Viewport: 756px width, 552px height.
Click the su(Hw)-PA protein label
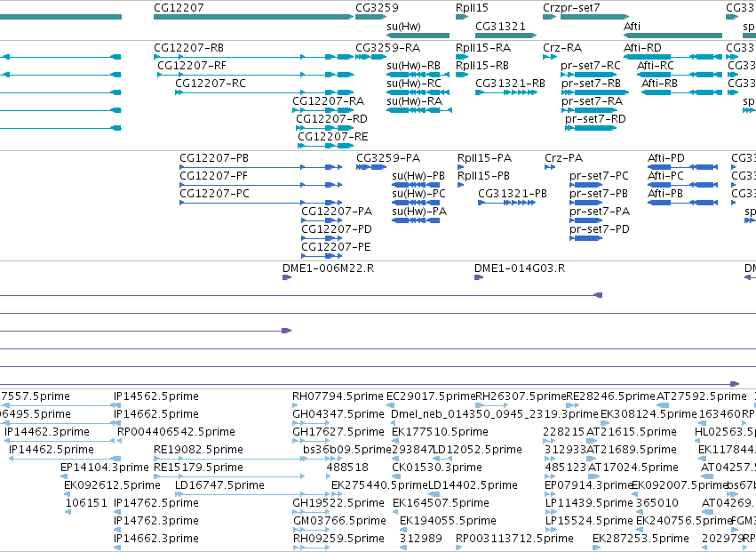[419, 212]
